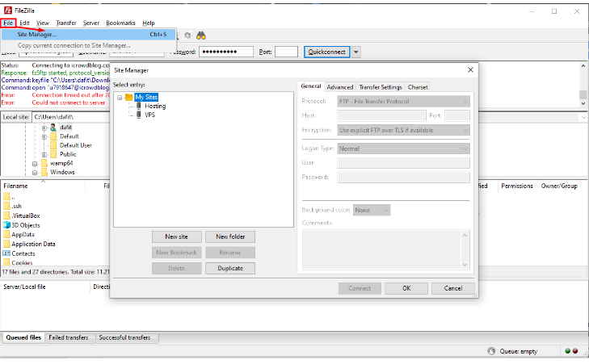Click the Quickconnect Password field
The height and width of the screenshot is (364, 589).
pos(226,52)
